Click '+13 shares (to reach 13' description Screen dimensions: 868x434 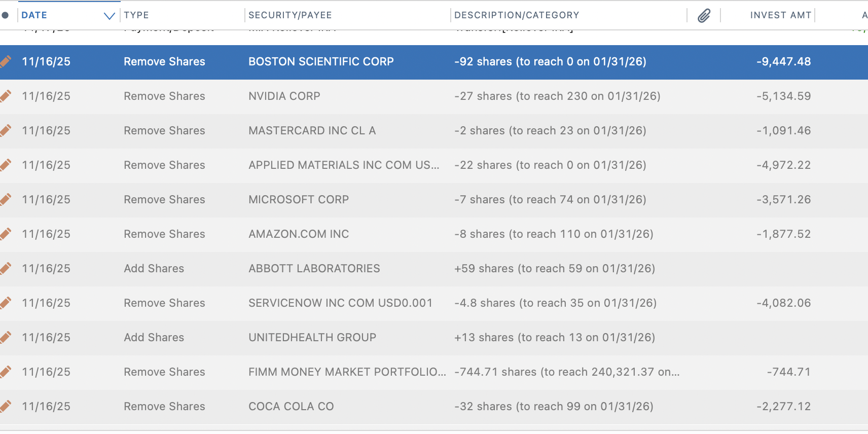(x=555, y=338)
